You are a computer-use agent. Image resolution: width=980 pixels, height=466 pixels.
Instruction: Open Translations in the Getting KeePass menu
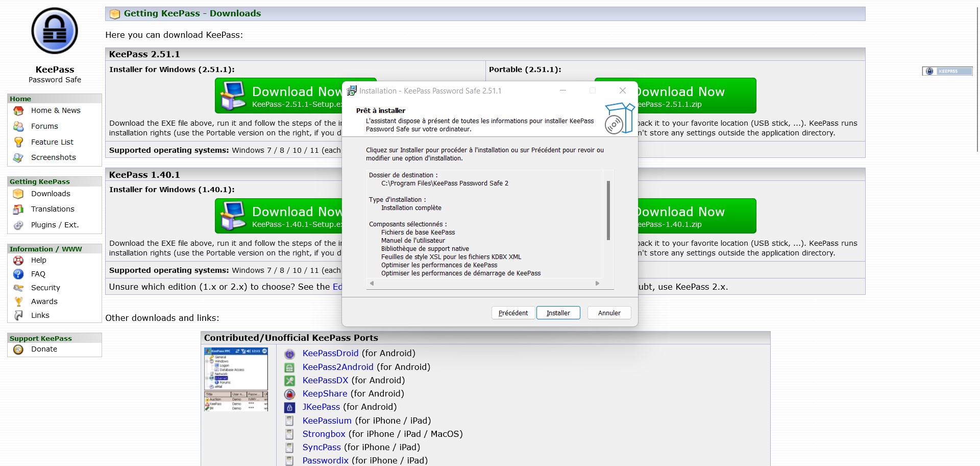point(53,209)
